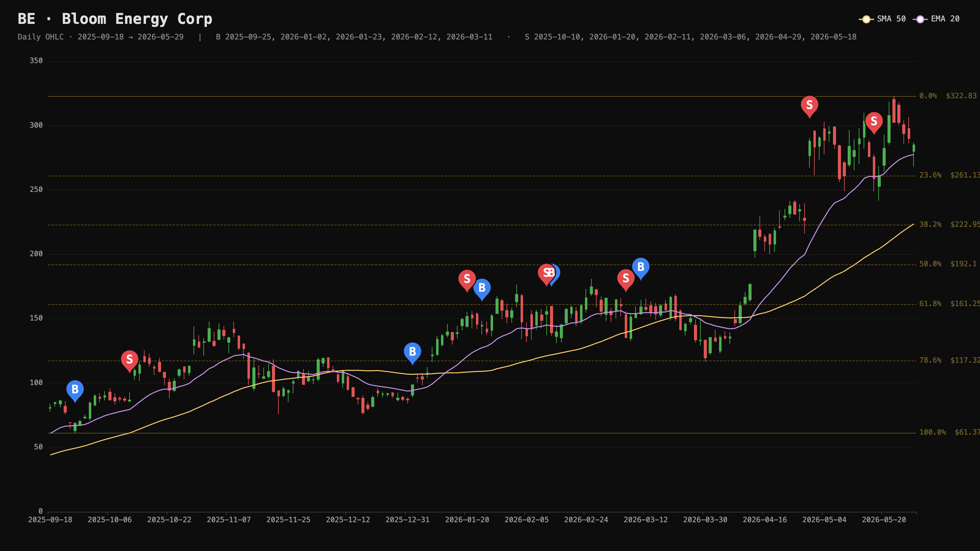The image size is (980, 551).
Task: Click the 2025-09-18 date axis label
Action: click(50, 520)
